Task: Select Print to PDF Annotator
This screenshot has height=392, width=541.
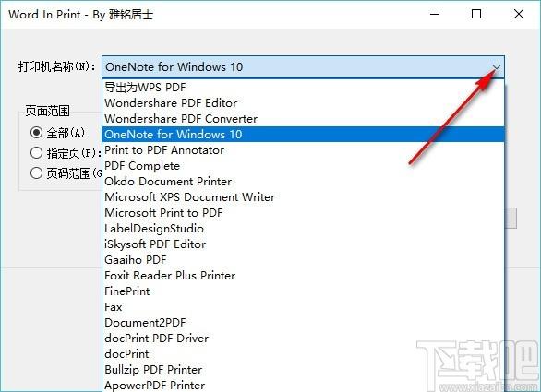Action: pos(304,150)
